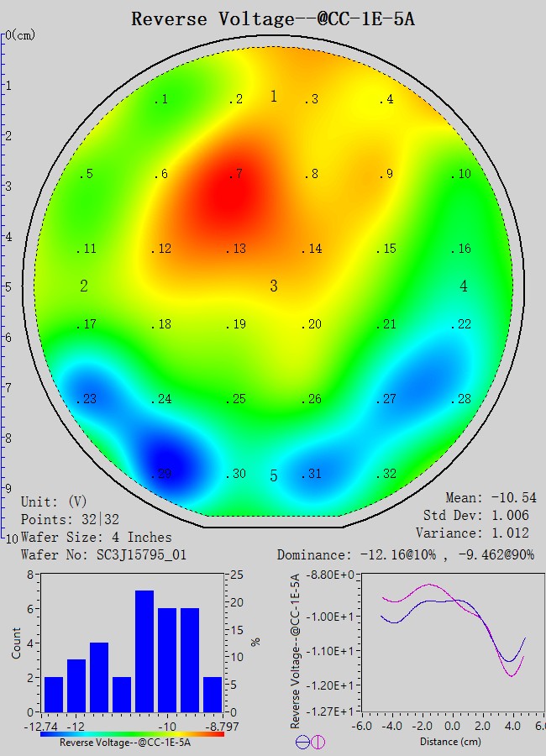
Task: Select the Dominance percentile text line
Action: click(406, 555)
